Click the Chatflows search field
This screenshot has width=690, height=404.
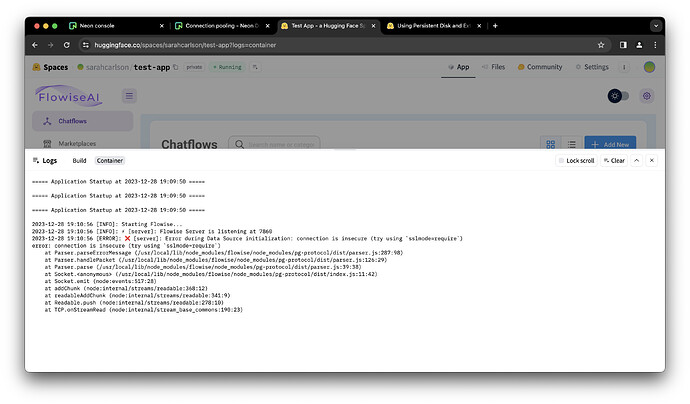coord(274,144)
